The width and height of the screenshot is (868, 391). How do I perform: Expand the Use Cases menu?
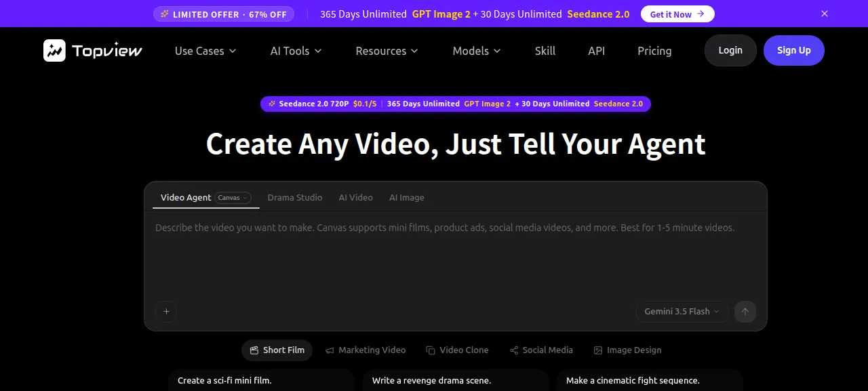tap(205, 51)
